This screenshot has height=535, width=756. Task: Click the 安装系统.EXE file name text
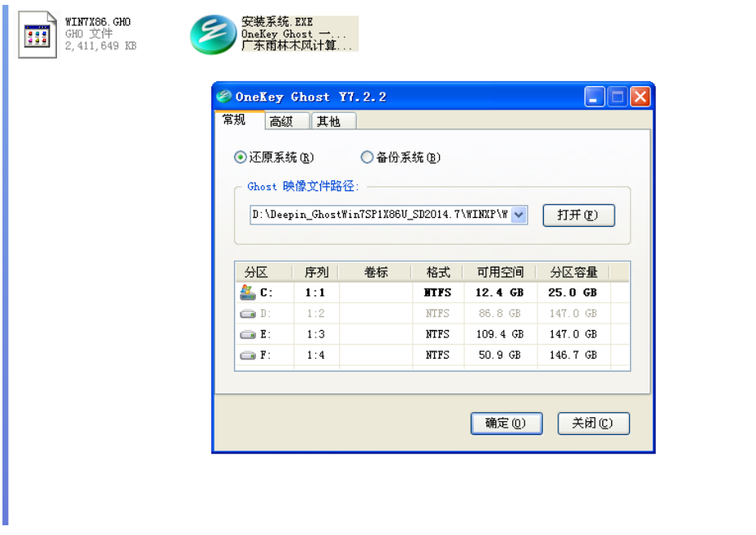277,22
